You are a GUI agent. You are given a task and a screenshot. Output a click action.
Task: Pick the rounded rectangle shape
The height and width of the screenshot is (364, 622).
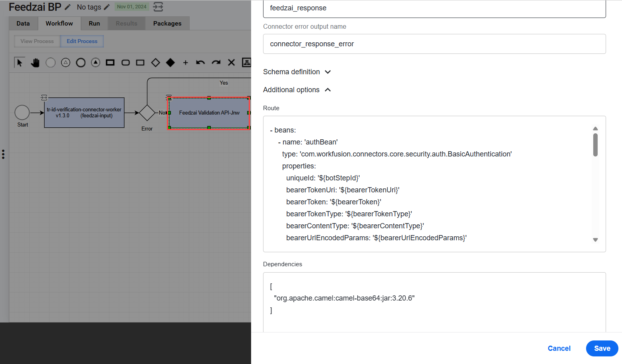[x=125, y=63]
